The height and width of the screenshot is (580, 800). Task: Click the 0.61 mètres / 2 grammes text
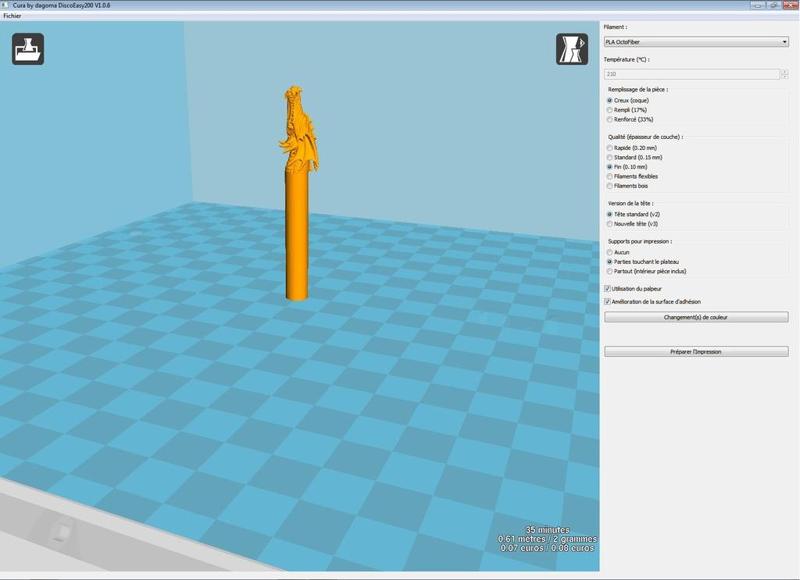[x=547, y=539]
